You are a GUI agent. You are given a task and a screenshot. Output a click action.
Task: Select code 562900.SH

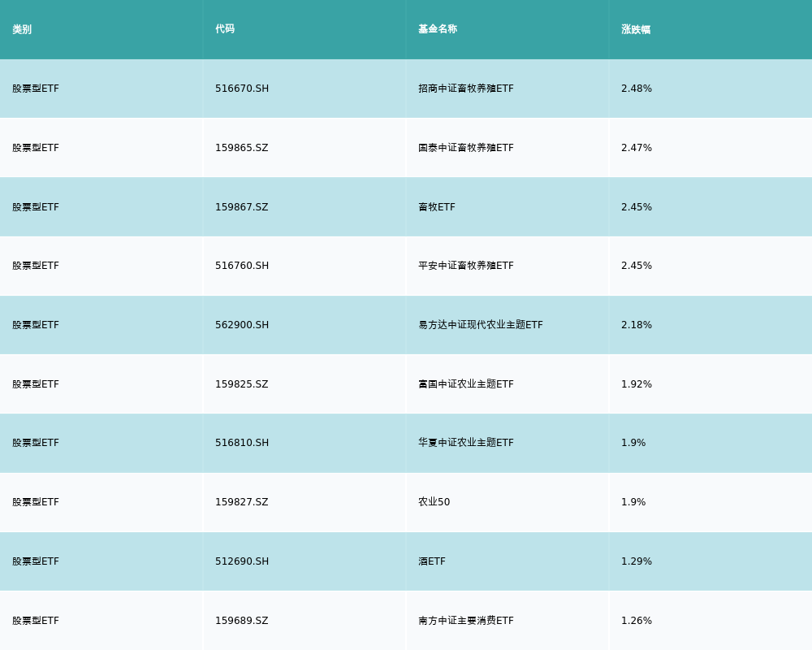pos(242,325)
